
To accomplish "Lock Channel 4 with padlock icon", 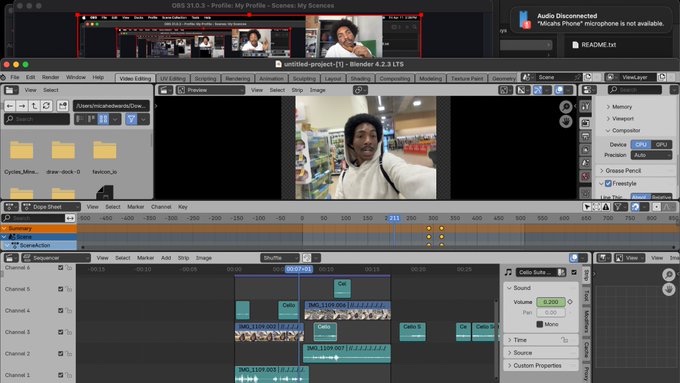I will pyautogui.click(x=69, y=311).
